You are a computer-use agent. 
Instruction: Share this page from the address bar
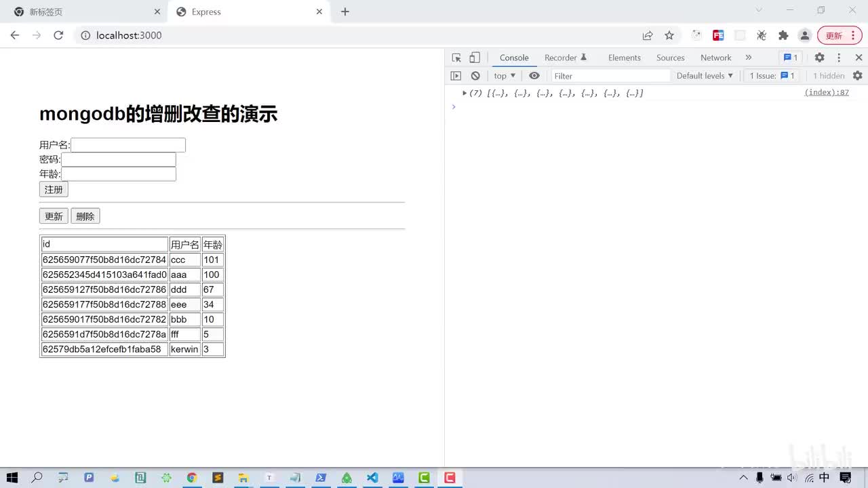click(648, 35)
